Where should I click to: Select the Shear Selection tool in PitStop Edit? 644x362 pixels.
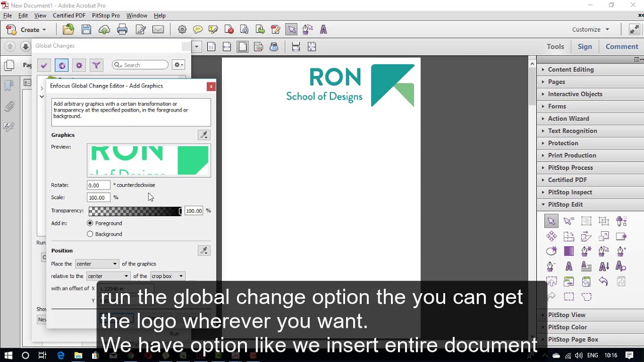pyautogui.click(x=587, y=236)
